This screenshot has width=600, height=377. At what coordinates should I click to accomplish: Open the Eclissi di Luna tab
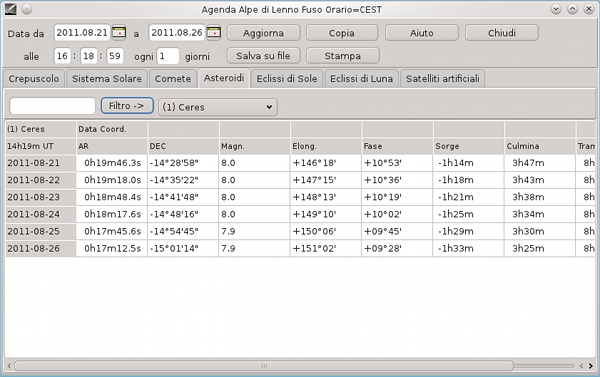point(361,78)
